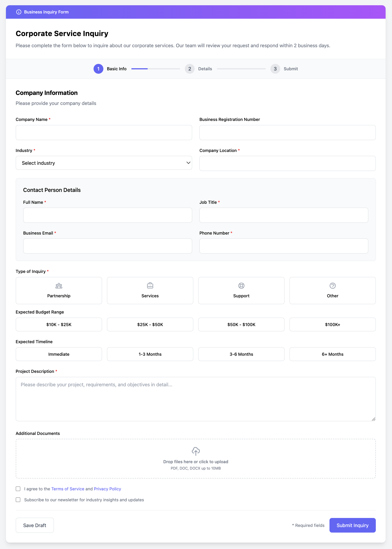Click the Partnership people icon
The image size is (392, 549).
(x=59, y=286)
